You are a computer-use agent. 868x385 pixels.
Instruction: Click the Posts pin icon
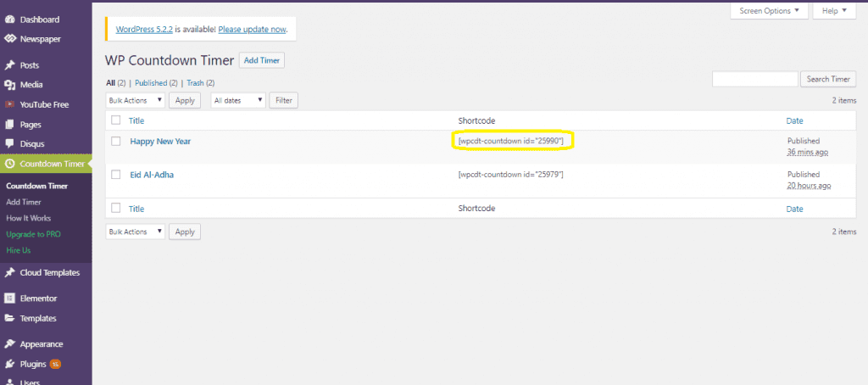point(9,65)
